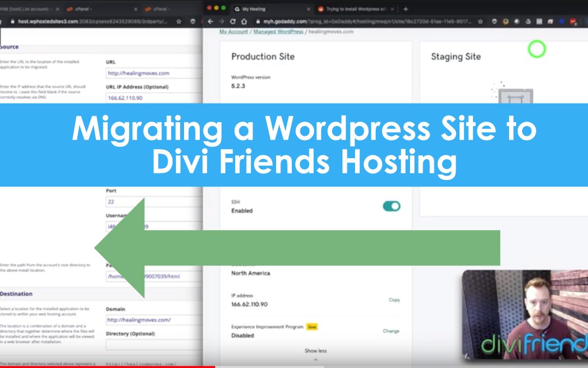Select the first cPanel tab
The height and width of the screenshot is (368, 588).
click(101, 9)
